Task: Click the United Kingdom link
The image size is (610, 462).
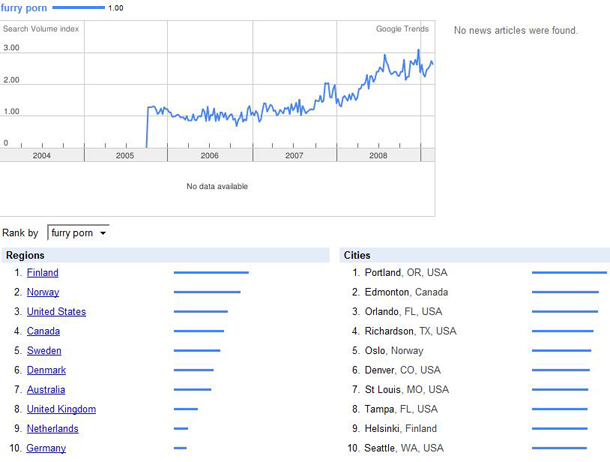Action: [61, 409]
